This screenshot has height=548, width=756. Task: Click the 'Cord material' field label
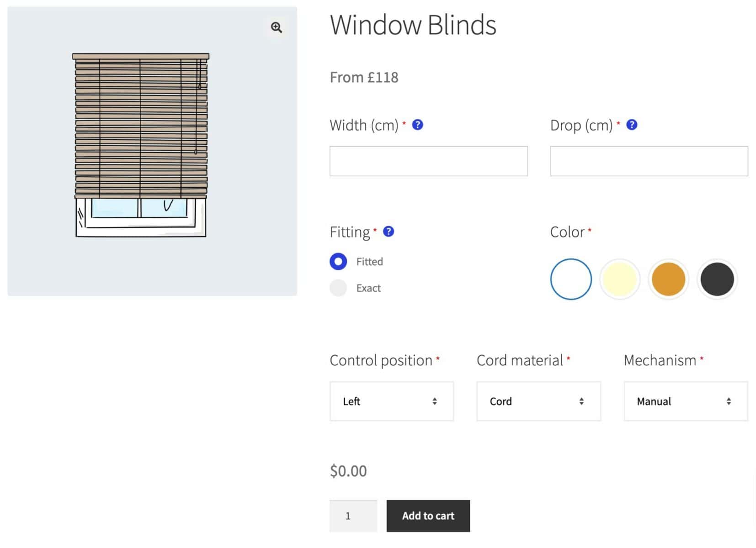520,360
